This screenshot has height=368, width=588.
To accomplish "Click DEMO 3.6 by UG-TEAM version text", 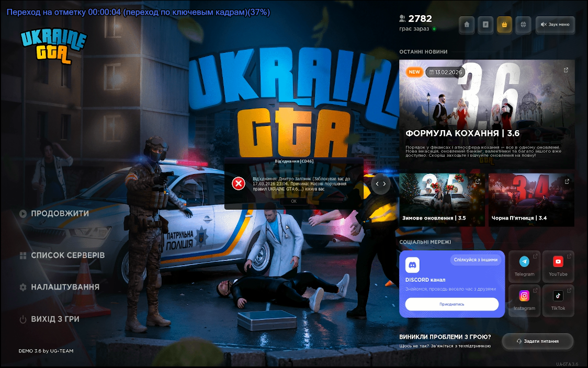I will pyautogui.click(x=46, y=351).
